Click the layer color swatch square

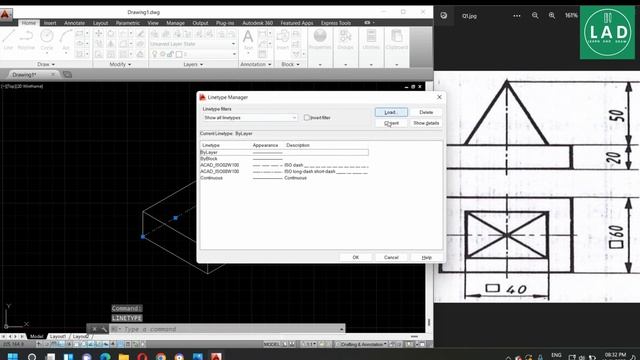[179, 54]
